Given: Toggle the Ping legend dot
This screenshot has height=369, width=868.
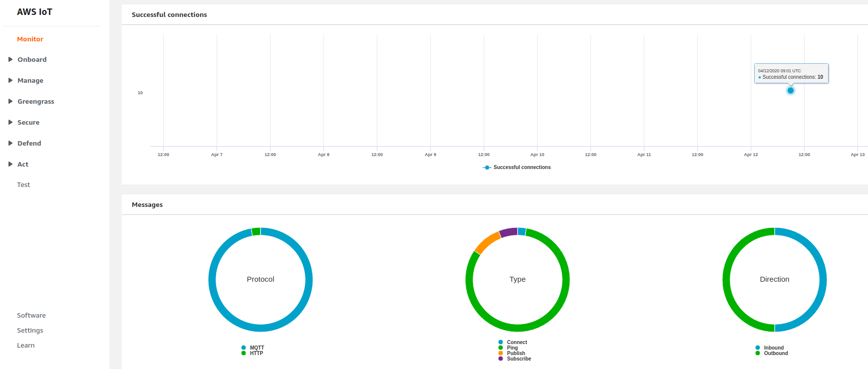Looking at the screenshot, I should coord(501,348).
